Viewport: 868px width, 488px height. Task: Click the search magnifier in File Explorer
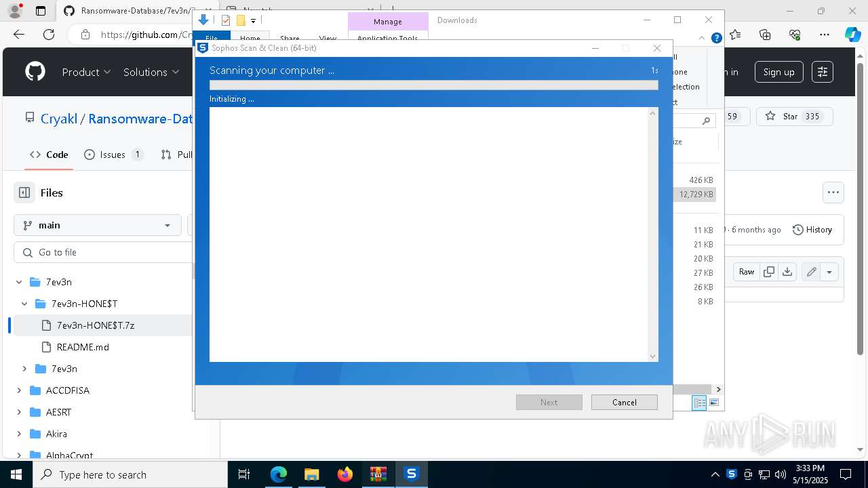point(706,121)
